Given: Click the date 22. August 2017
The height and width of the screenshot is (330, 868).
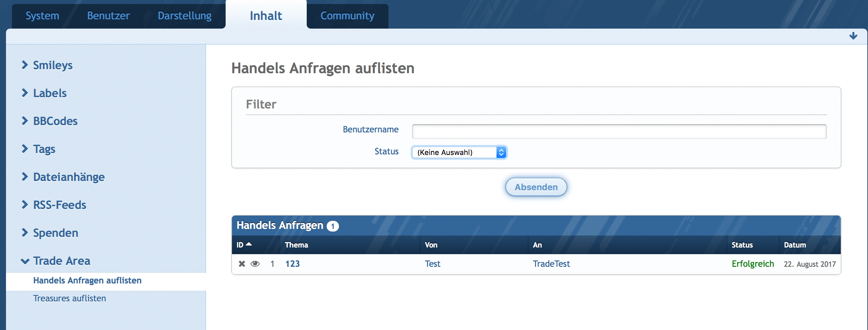Looking at the screenshot, I should [810, 264].
